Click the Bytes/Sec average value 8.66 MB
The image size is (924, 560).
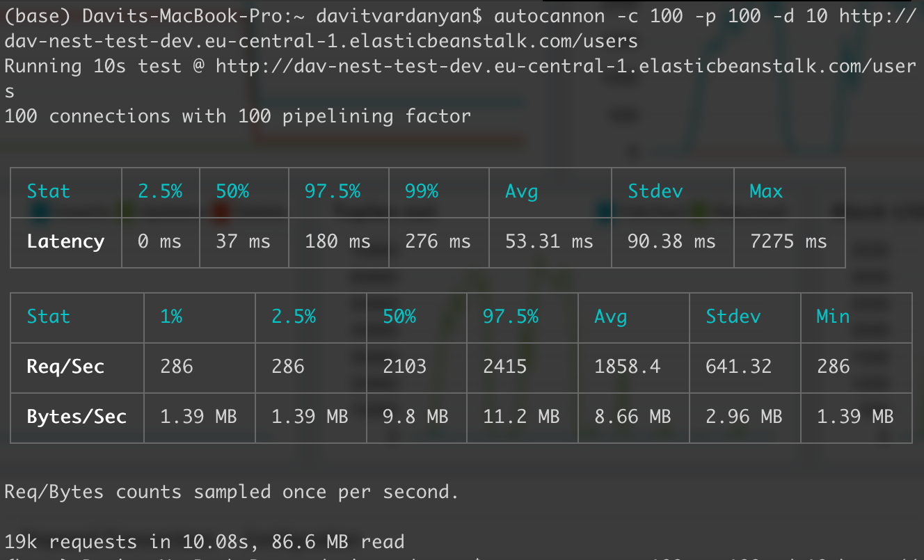(x=632, y=417)
